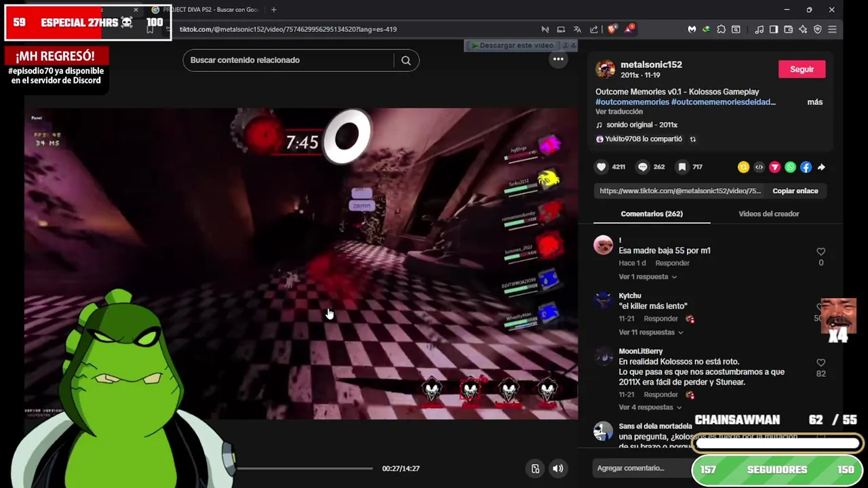This screenshot has width=868, height=488.
Task: Switch to Videos del creador tab
Action: click(769, 213)
